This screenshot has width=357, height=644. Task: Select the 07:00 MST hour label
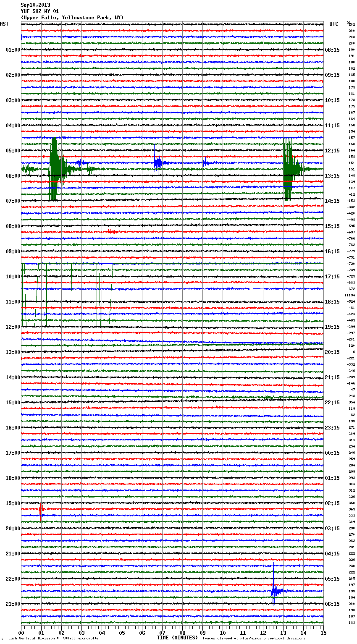pyautogui.click(x=13, y=201)
